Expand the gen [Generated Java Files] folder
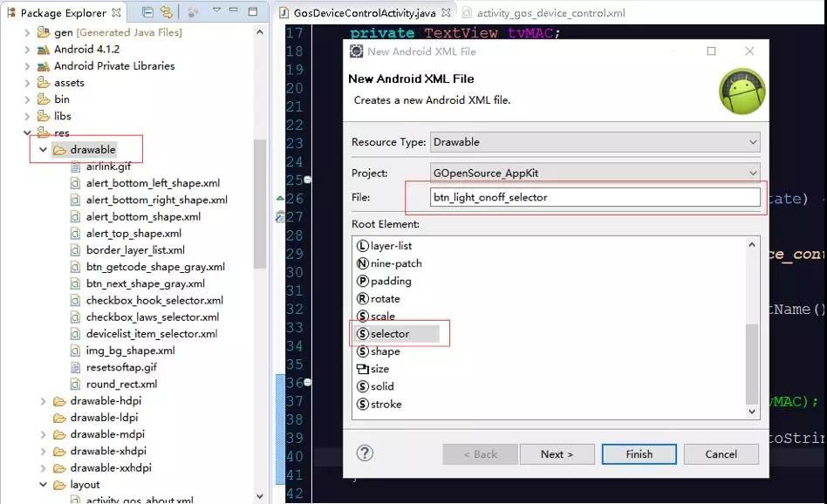The width and height of the screenshot is (827, 504). 27,32
